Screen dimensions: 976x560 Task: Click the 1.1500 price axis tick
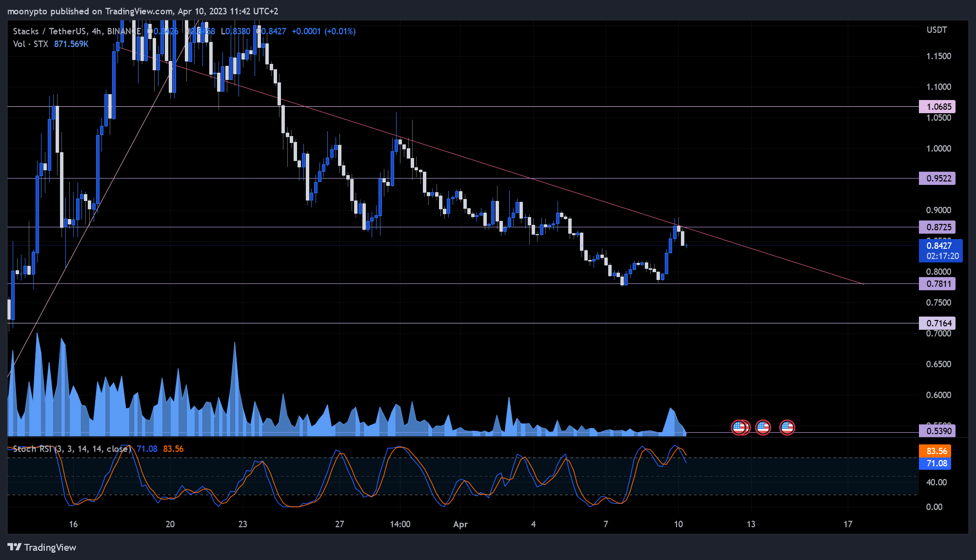click(x=938, y=56)
